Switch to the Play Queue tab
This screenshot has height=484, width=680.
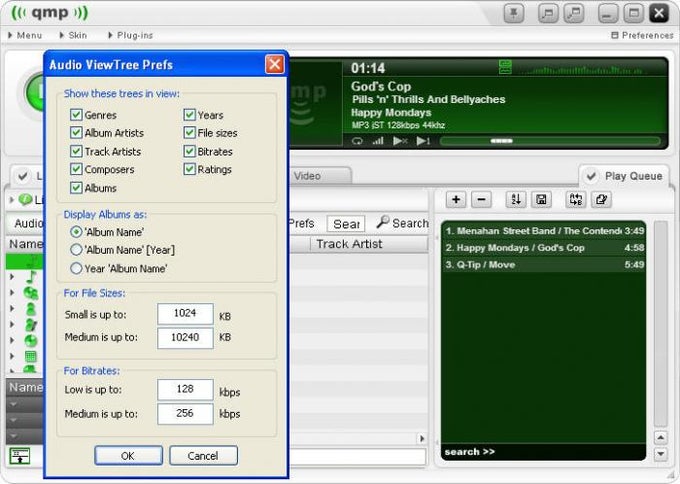tap(624, 176)
